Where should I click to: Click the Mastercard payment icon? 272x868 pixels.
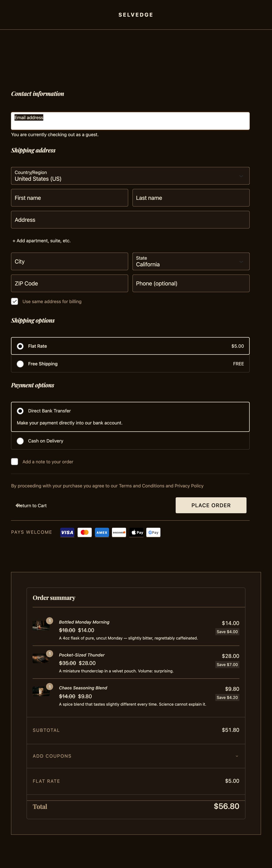(84, 532)
